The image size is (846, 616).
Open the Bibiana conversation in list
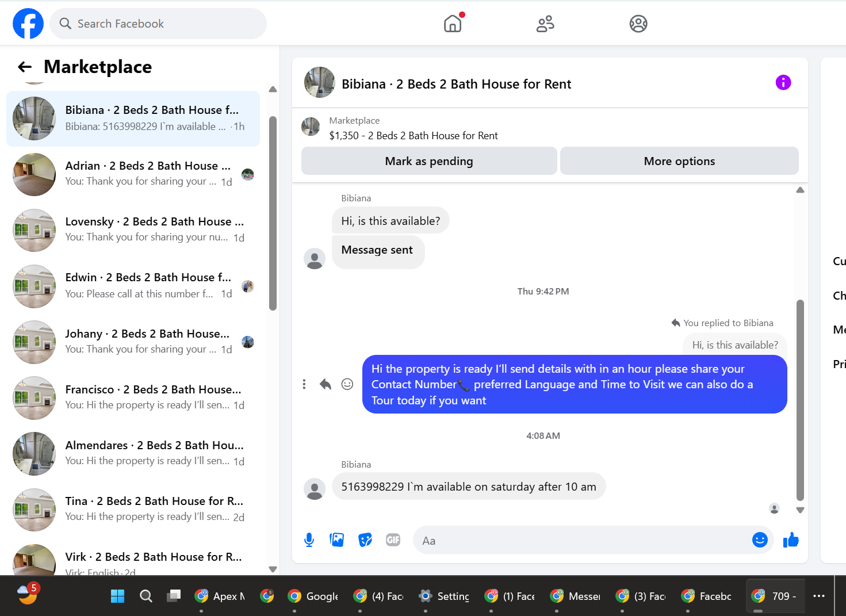pyautogui.click(x=133, y=118)
